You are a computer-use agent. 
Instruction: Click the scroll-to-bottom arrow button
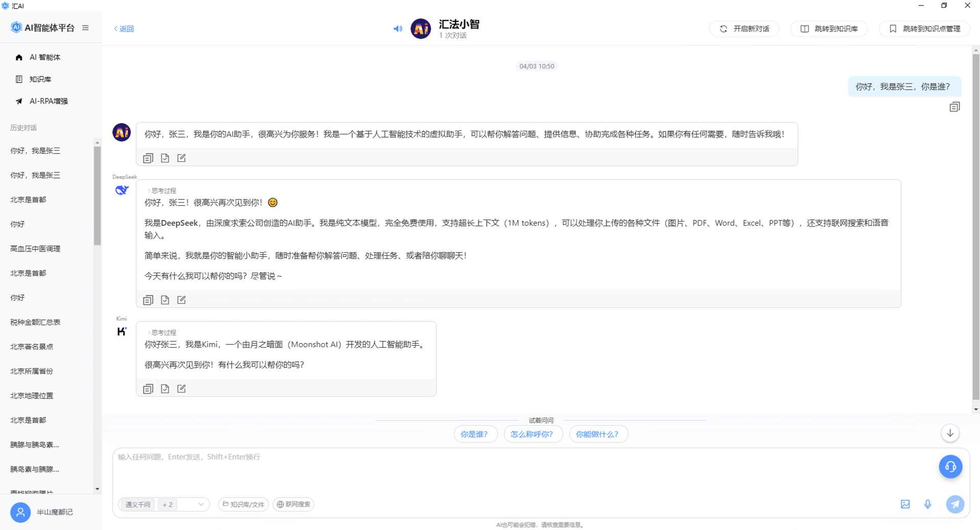click(x=950, y=433)
